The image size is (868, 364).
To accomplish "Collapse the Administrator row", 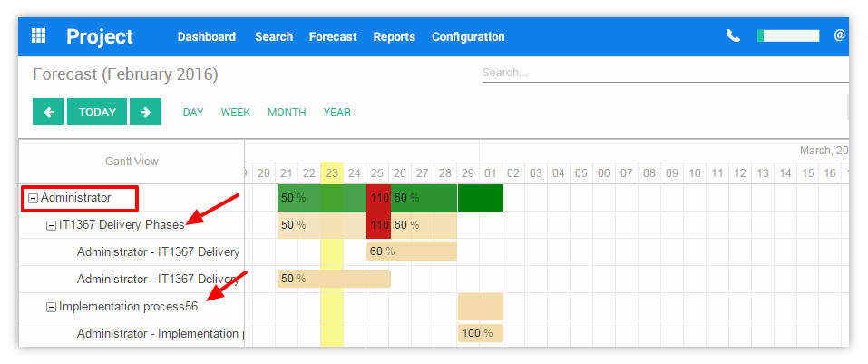I will [x=34, y=198].
